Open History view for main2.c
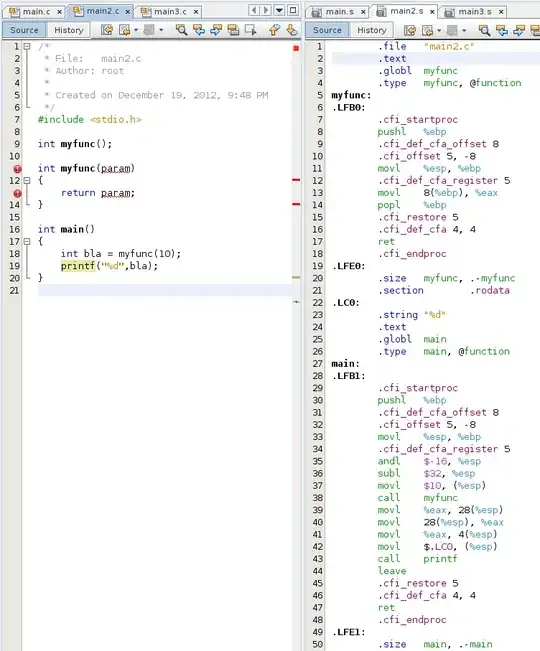Image resolution: width=540 pixels, height=651 pixels. coord(69,30)
